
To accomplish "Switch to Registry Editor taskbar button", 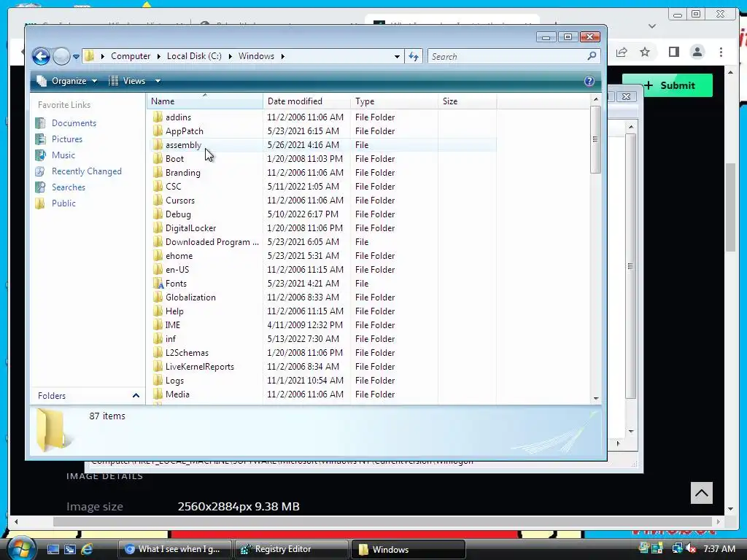I will click(291, 549).
